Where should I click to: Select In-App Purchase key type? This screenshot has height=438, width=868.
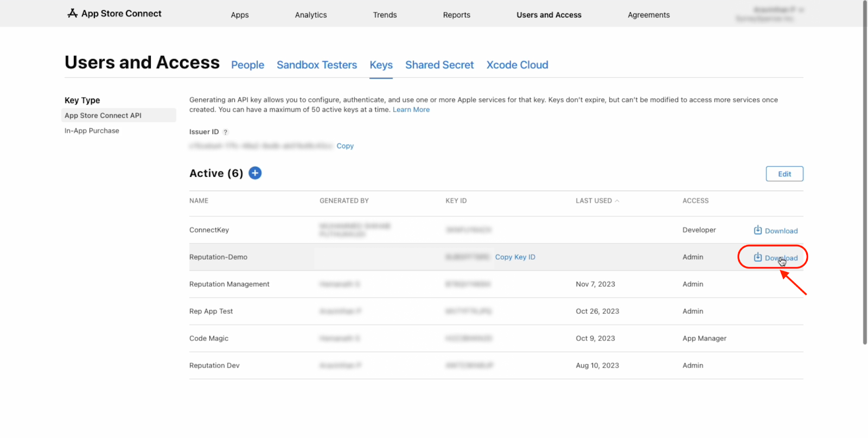tap(92, 131)
